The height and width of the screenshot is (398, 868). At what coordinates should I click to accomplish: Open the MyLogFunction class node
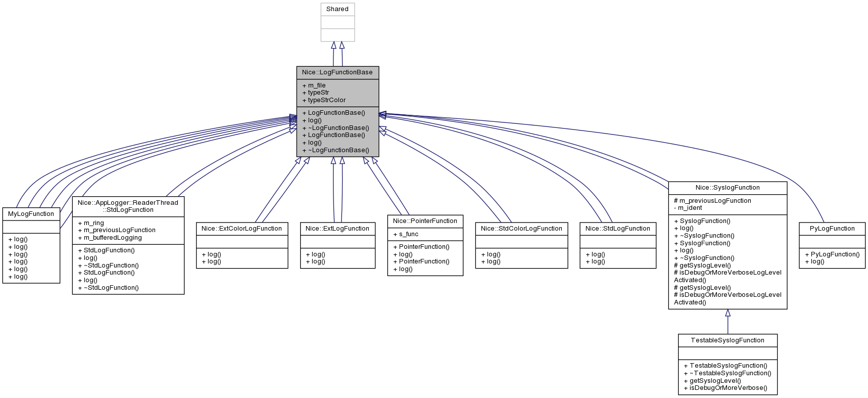[31, 245]
